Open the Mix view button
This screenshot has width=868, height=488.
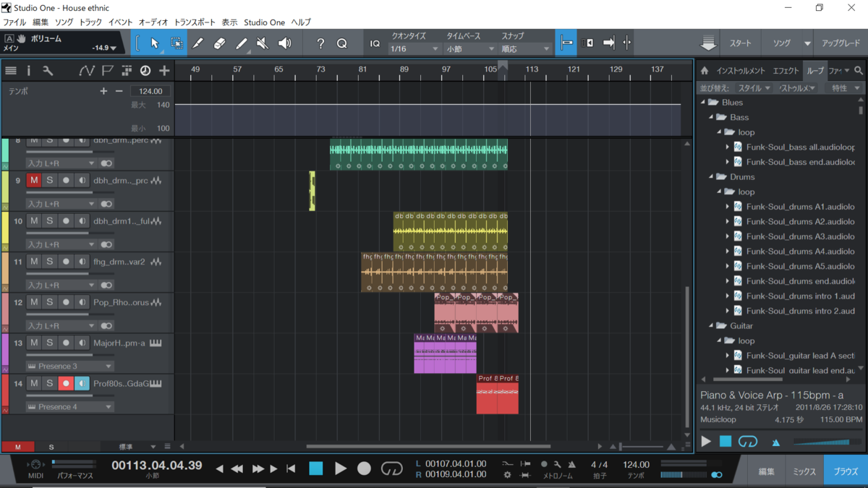point(804,471)
